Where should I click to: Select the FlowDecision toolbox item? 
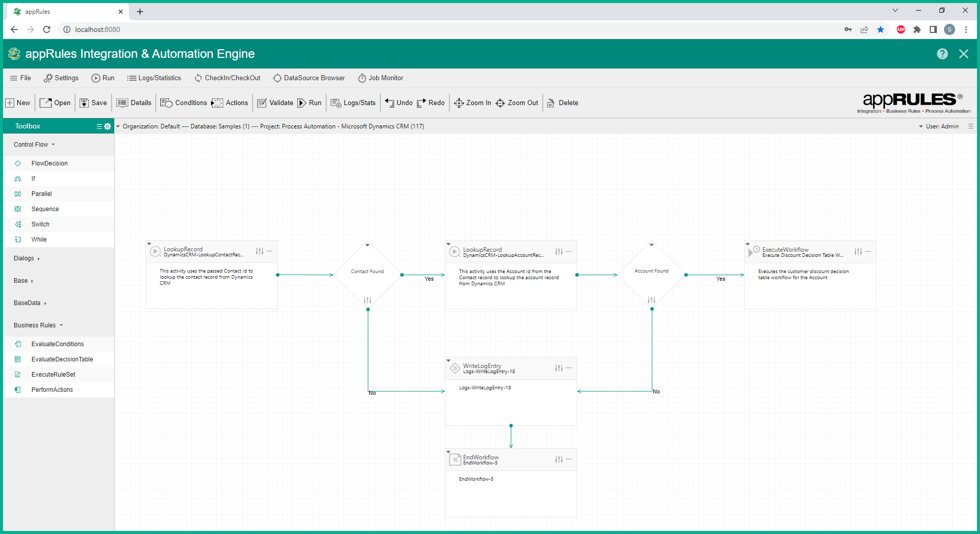click(x=59, y=163)
